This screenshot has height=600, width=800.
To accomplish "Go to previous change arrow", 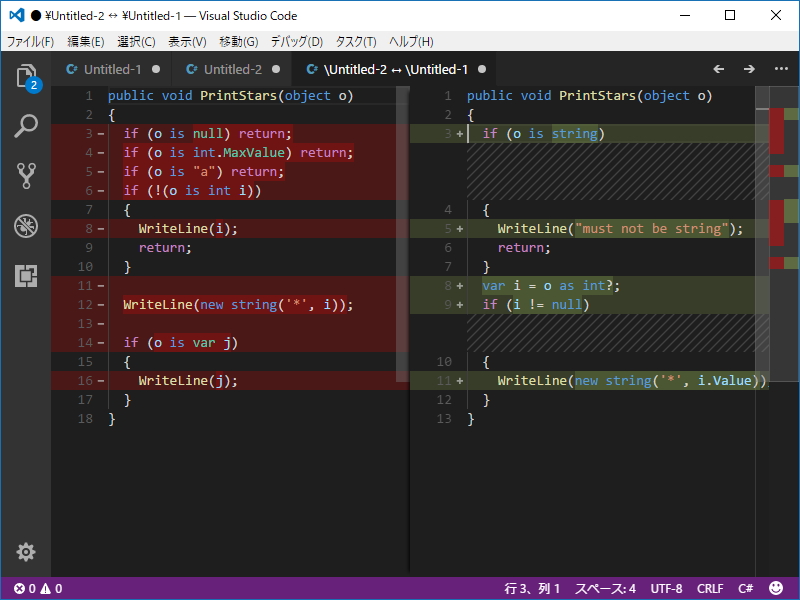I will tap(718, 69).
